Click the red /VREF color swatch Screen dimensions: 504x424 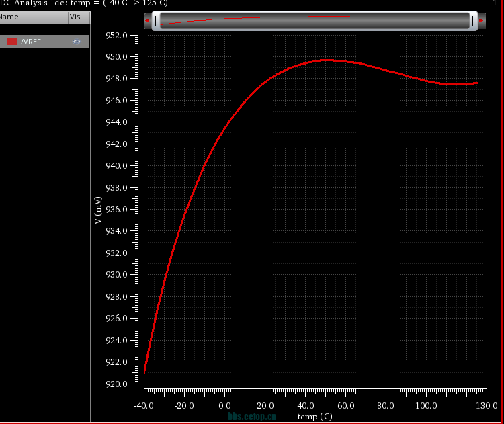[x=12, y=42]
